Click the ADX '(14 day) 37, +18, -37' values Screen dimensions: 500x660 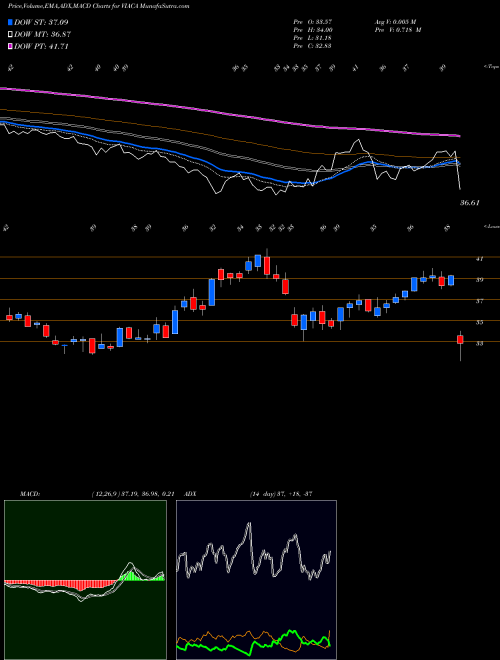pos(280,494)
